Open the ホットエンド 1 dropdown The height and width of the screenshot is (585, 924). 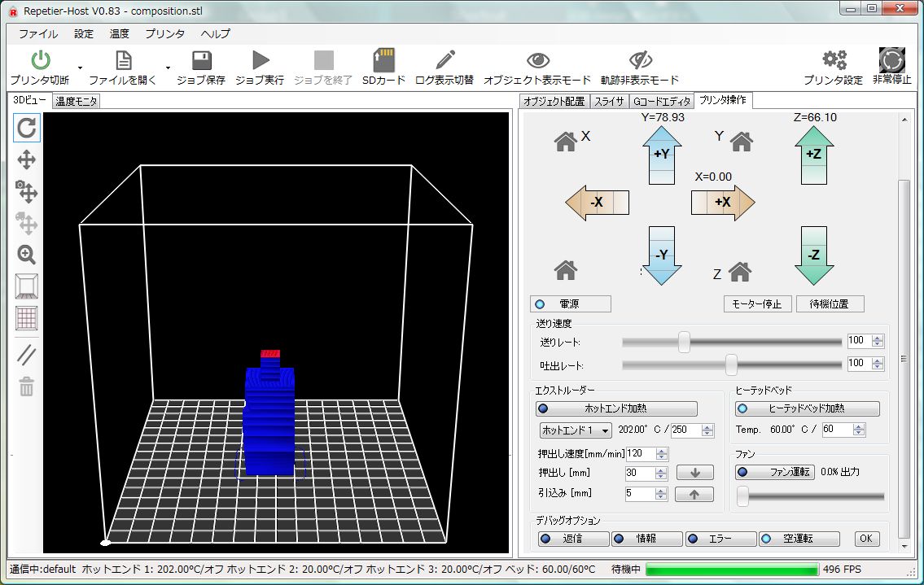point(576,430)
